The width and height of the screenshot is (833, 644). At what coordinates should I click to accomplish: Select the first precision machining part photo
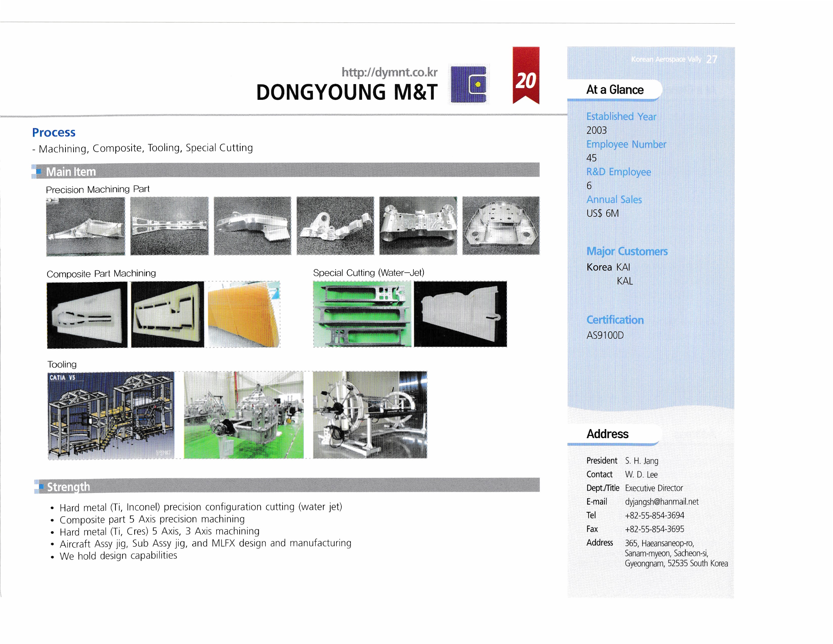click(85, 226)
